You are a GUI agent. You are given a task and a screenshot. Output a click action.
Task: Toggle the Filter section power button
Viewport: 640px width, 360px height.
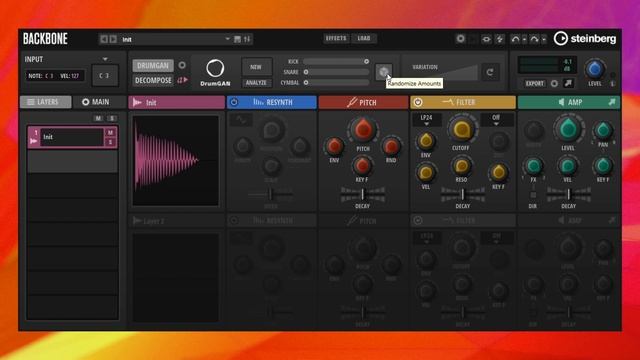coord(418,102)
